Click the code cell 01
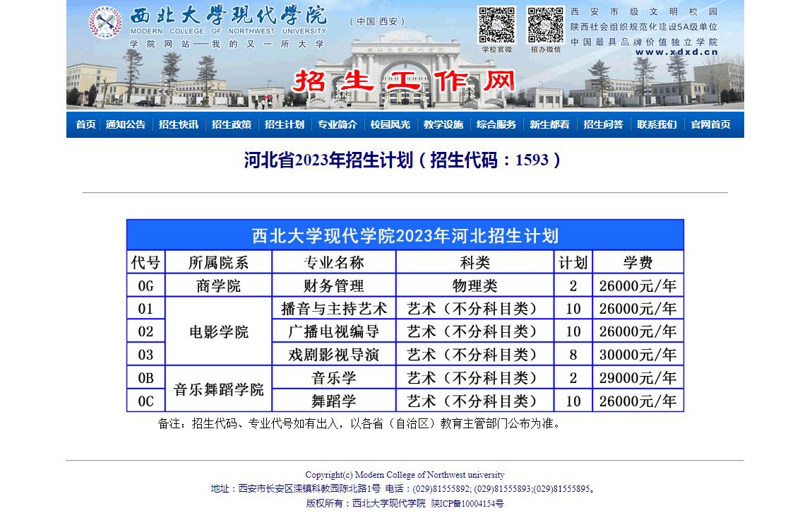This screenshot has height=530, width=812. click(x=145, y=309)
